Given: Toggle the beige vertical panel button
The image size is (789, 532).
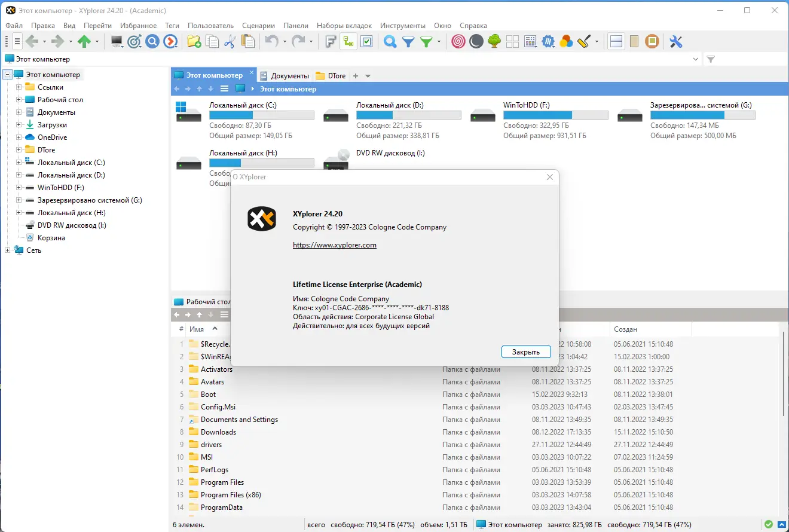Looking at the screenshot, I should click(x=634, y=41).
